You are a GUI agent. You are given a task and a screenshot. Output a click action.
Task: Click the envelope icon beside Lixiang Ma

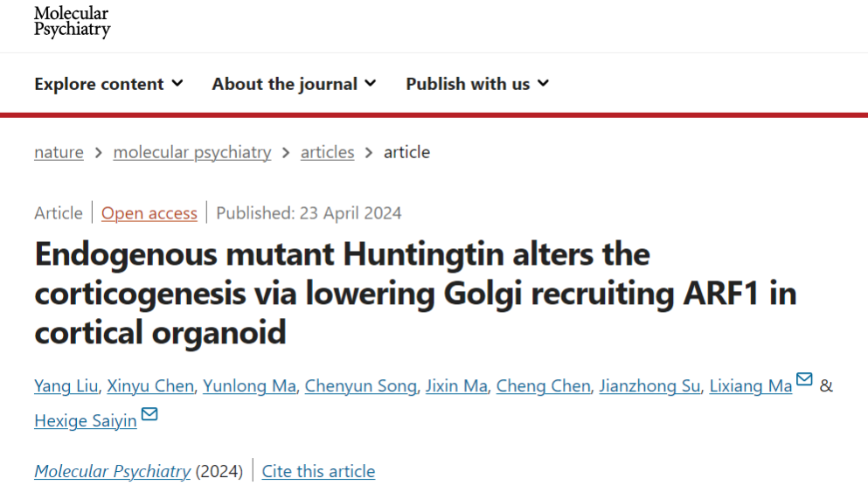pos(804,380)
